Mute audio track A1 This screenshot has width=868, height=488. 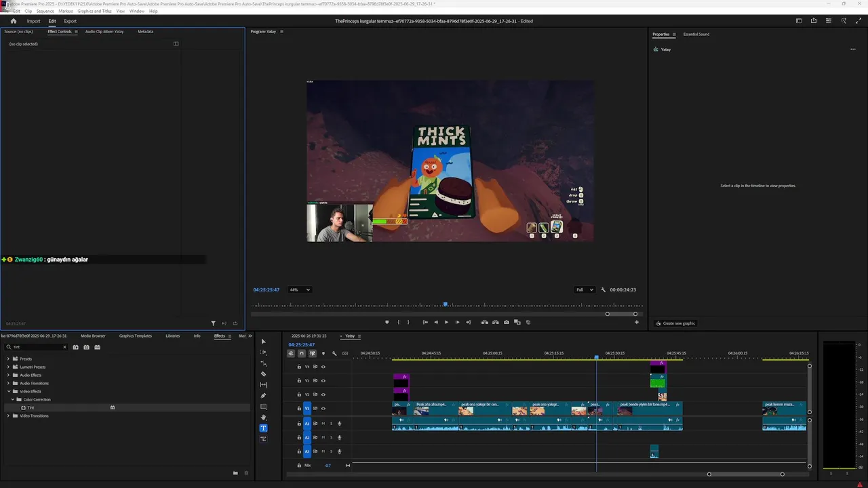[323, 424]
